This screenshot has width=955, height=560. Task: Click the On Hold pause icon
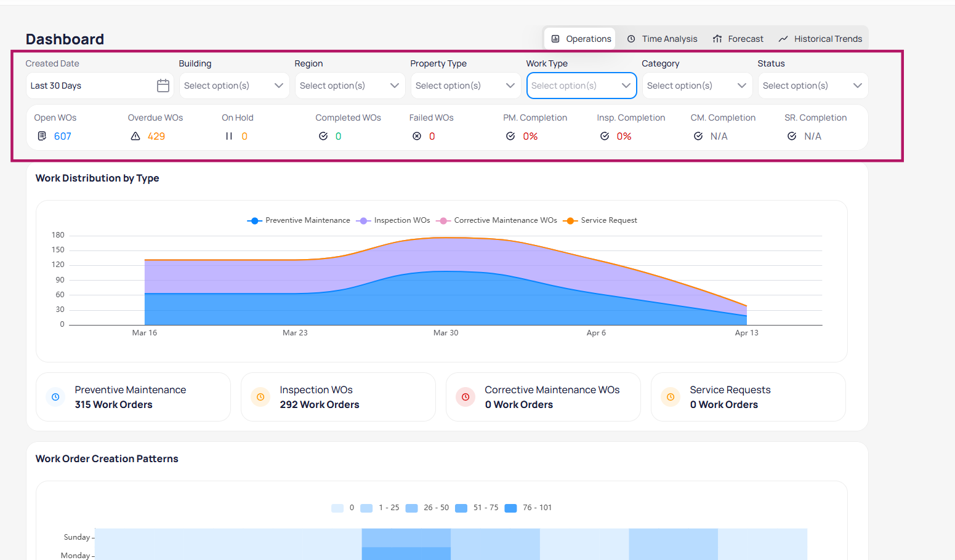click(229, 136)
